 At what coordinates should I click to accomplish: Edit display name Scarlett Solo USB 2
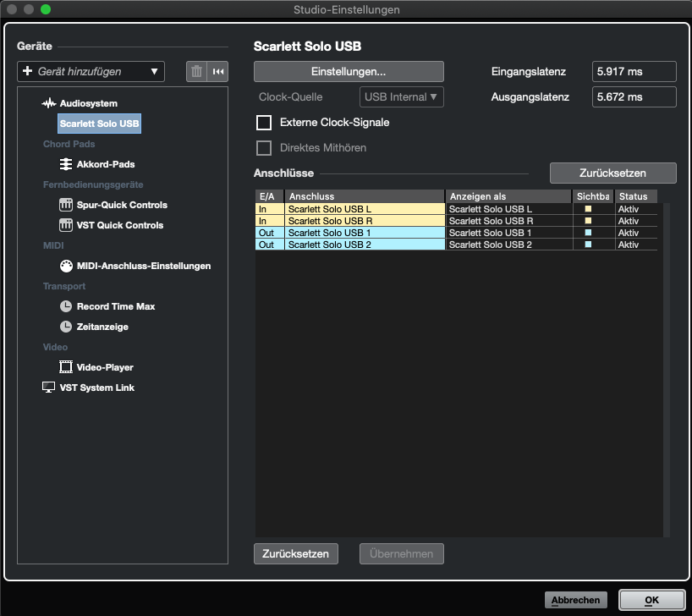[509, 245]
